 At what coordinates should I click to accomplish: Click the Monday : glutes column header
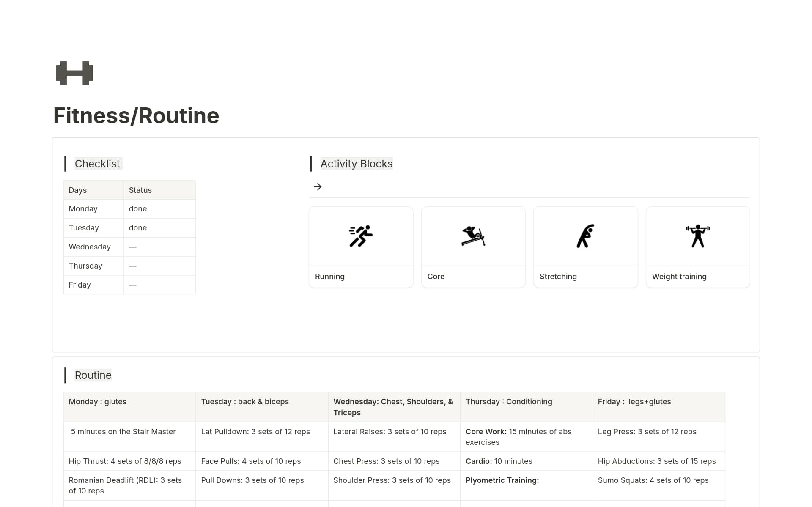98,402
